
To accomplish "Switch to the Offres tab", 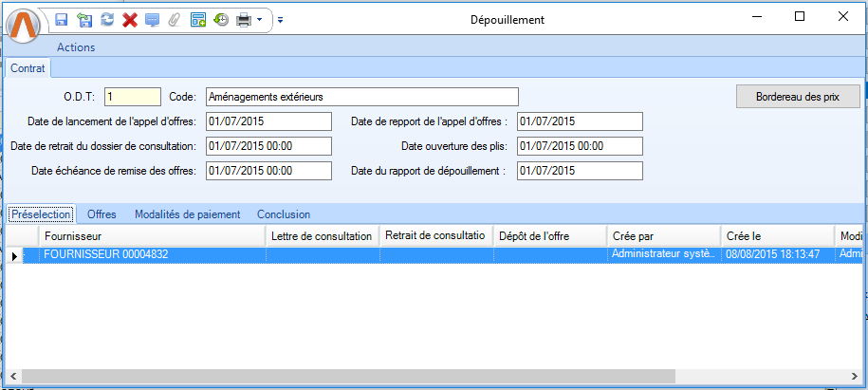I will click(x=102, y=214).
